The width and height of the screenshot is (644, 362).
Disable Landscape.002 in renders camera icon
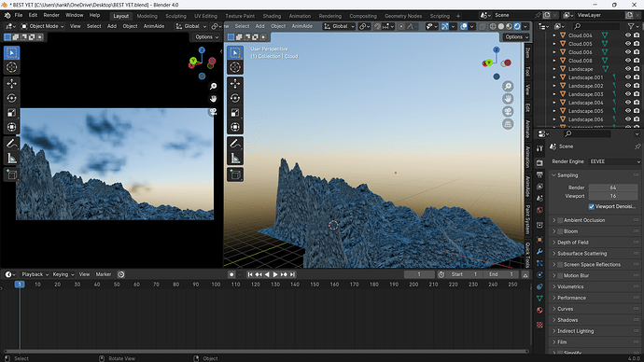[637, 86]
